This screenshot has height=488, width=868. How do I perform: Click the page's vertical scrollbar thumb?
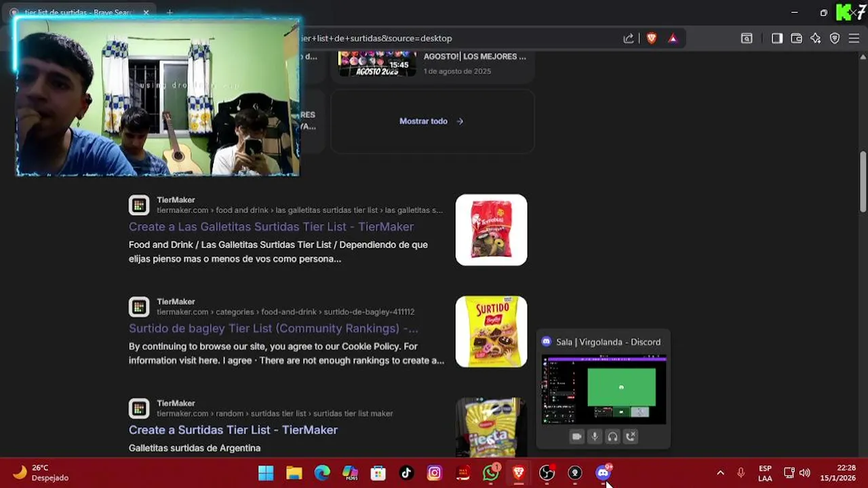tap(863, 183)
